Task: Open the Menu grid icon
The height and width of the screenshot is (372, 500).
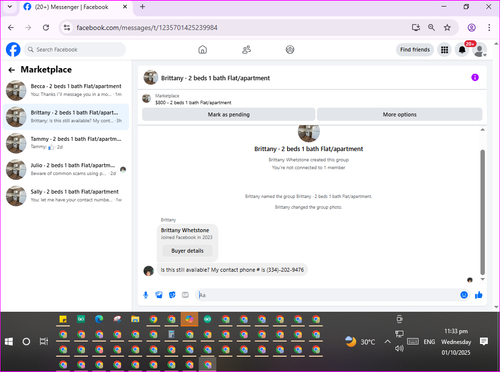Action: 444,50
